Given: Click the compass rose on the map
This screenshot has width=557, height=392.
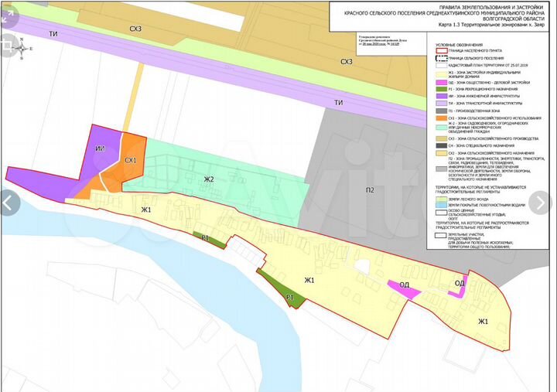Looking at the screenshot, I should [x=21, y=49].
